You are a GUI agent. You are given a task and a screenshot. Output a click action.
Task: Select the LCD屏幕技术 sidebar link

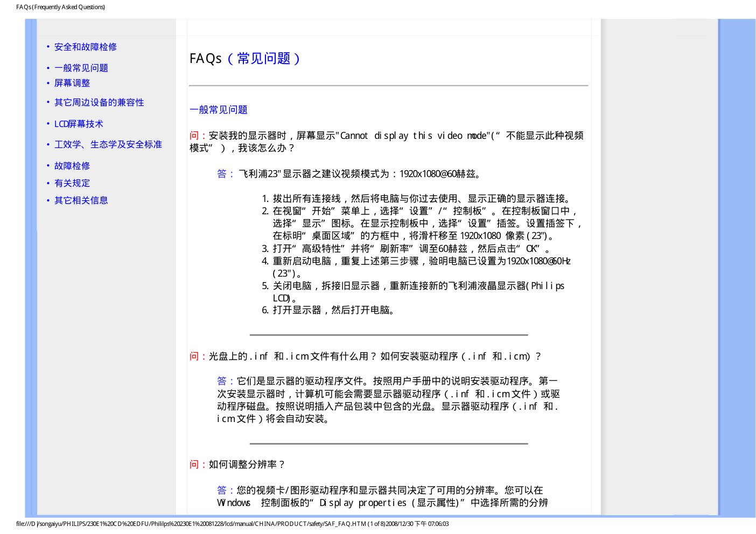click(79, 124)
